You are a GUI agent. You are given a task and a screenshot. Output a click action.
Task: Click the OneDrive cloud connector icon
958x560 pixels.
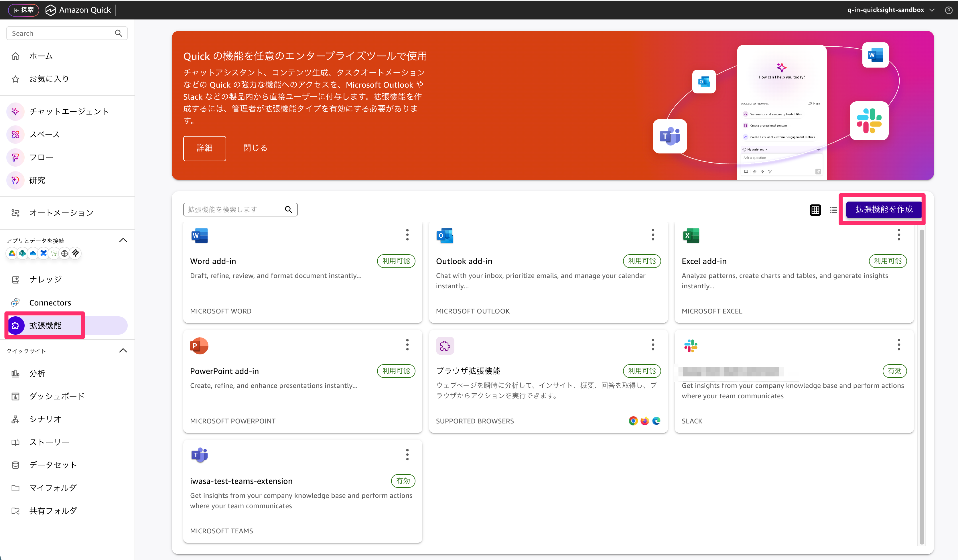coord(33,253)
